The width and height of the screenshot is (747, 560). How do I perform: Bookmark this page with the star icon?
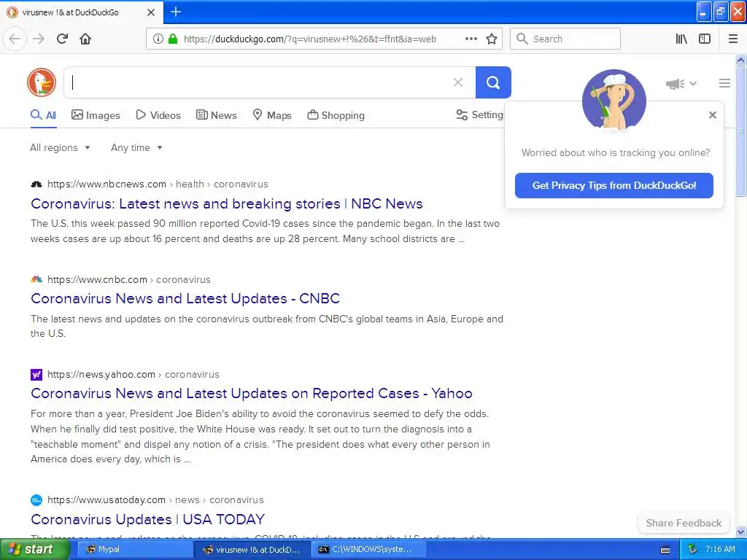click(x=492, y=39)
